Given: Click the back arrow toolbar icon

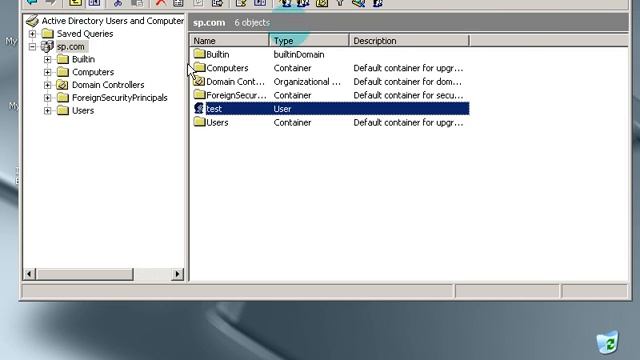Looking at the screenshot, I should 32,2.
